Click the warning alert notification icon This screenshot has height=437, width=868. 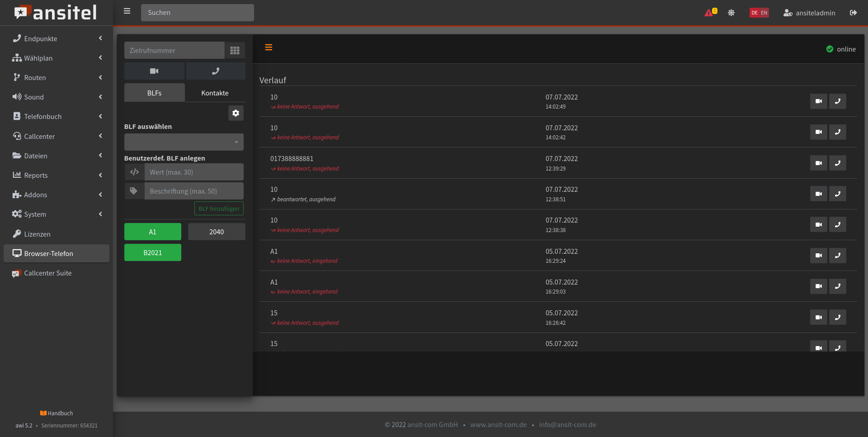710,13
